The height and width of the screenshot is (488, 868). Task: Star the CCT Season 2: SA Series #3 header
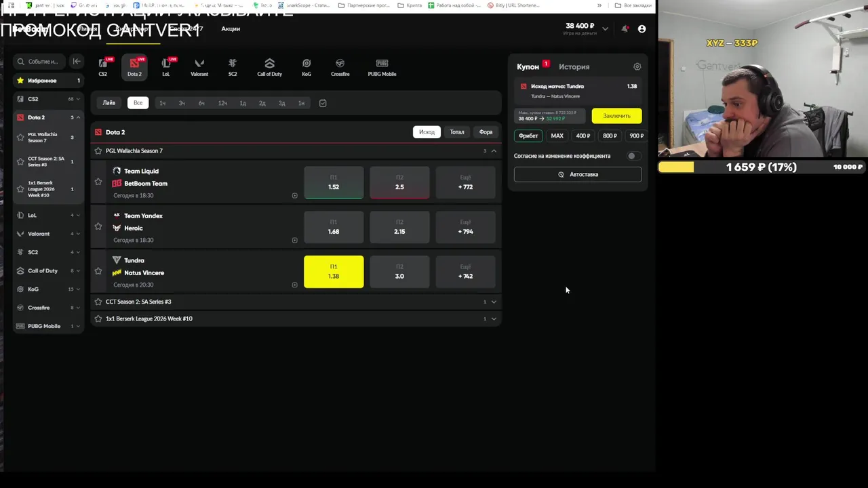98,302
